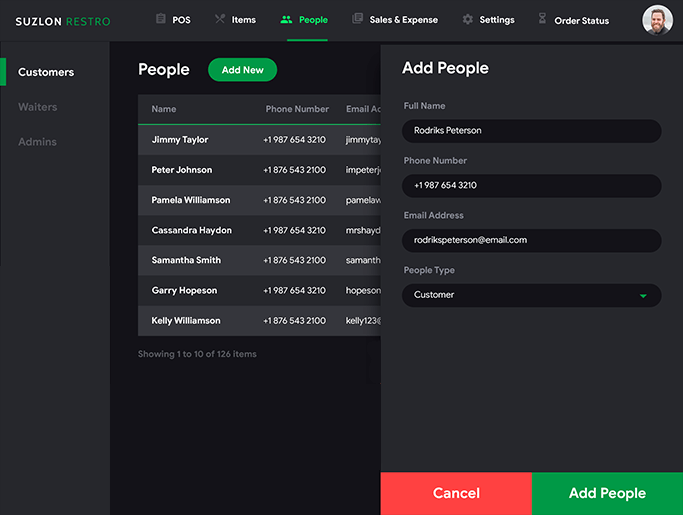Click the People group icon in navbar
The image size is (683, 515).
286,19
